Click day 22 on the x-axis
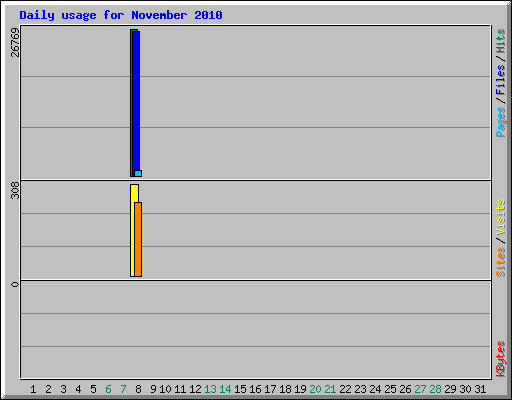 (345, 389)
